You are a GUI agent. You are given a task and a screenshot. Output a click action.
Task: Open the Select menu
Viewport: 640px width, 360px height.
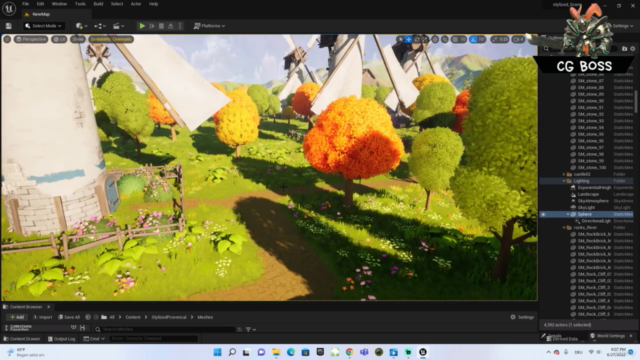(117, 4)
